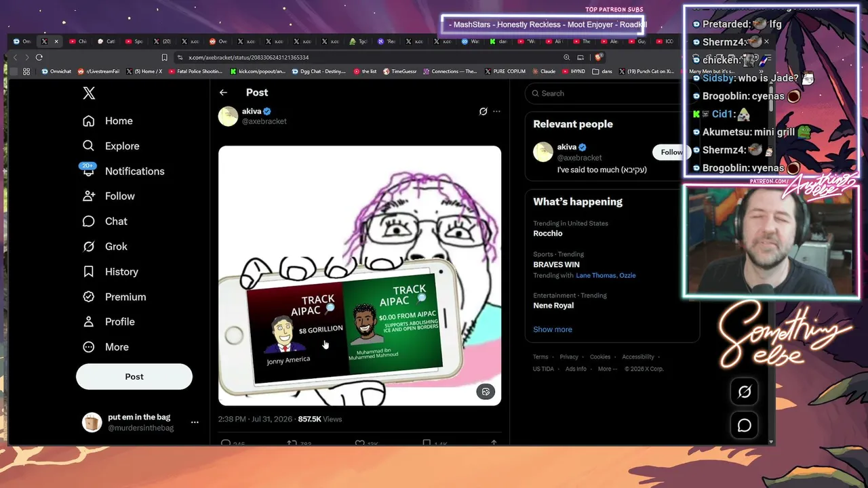The height and width of the screenshot is (488, 868).
Task: Open account menu dots beside put em in the bag
Action: 195,422
